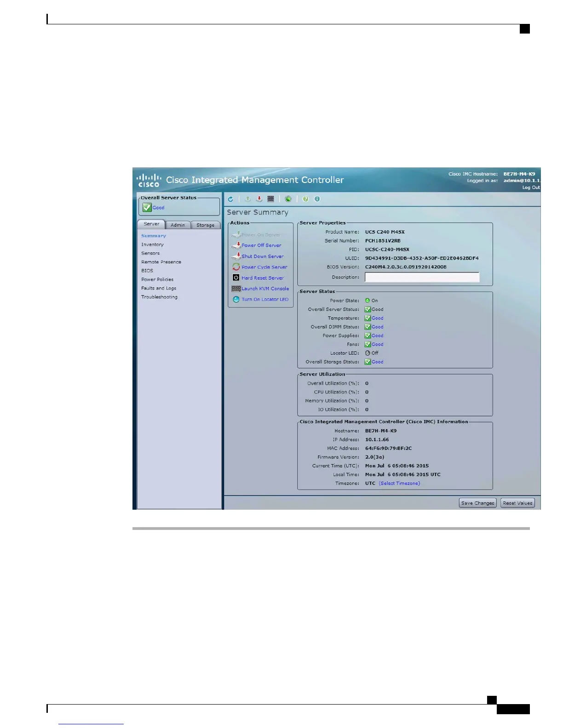The width and height of the screenshot is (563, 728).
Task: Click the IP Address value 10.1.1.66
Action: 377,439
